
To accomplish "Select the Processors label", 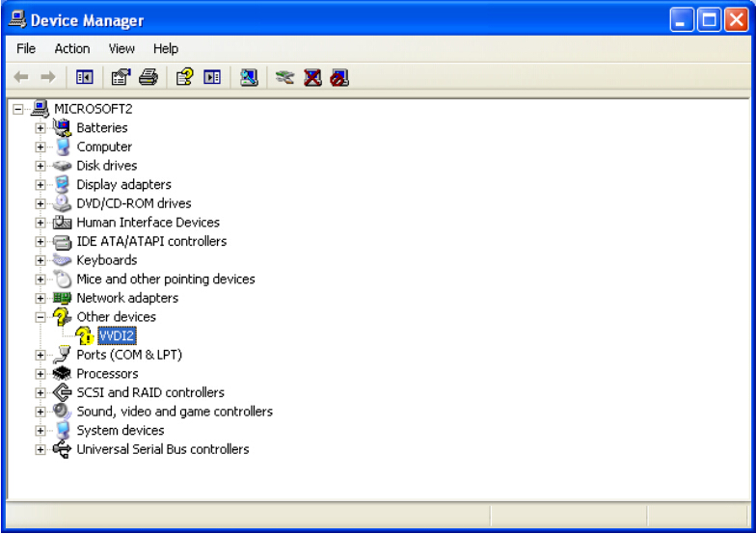I will tap(107, 374).
